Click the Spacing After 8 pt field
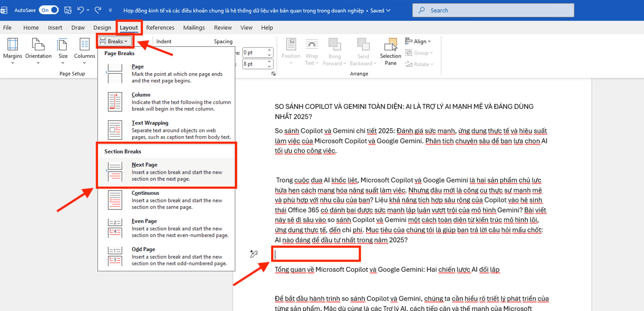 [254, 64]
